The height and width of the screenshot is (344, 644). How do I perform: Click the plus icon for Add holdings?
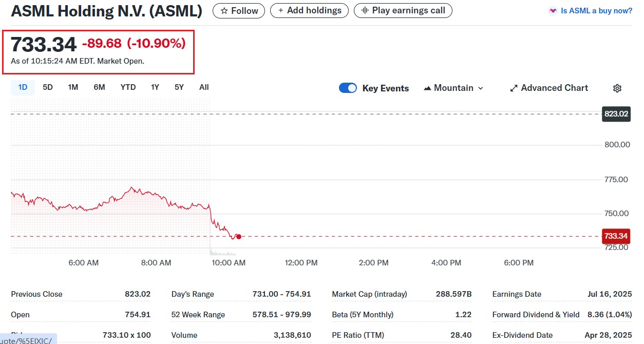(280, 11)
